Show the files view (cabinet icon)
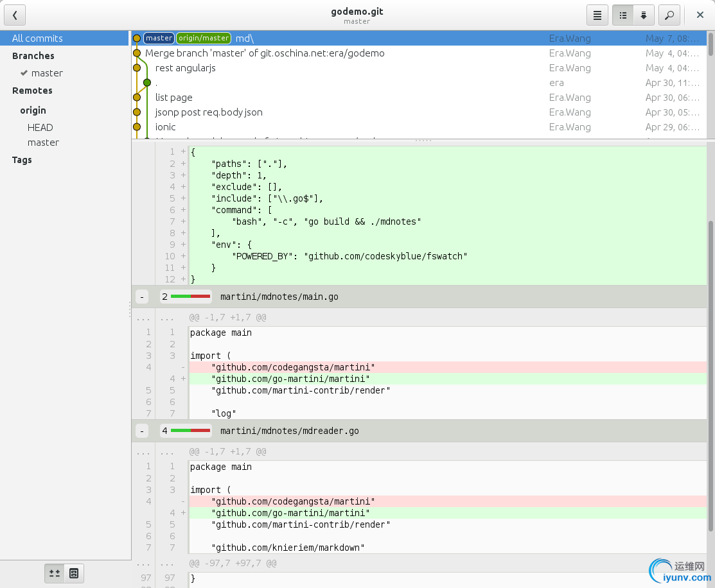Image resolution: width=715 pixels, height=588 pixels. click(x=74, y=573)
